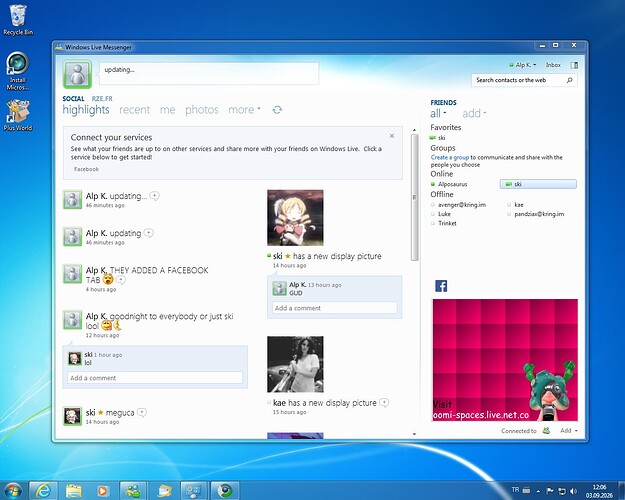The height and width of the screenshot is (500, 625).
Task: Open the friends 'all' filter dropdown
Action: pyautogui.click(x=438, y=114)
